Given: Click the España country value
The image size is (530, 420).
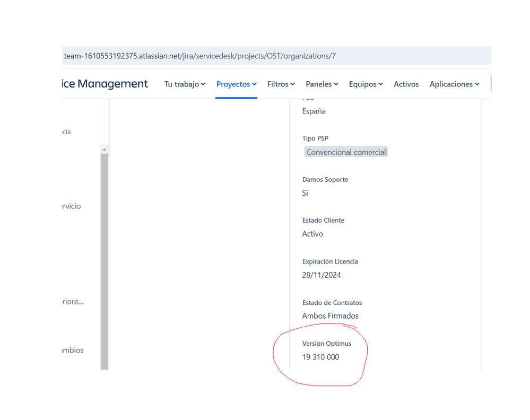Looking at the screenshot, I should point(314,111).
